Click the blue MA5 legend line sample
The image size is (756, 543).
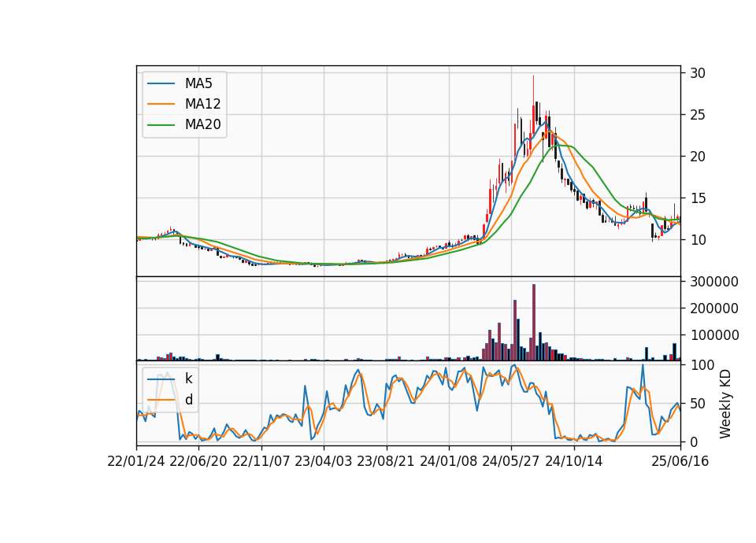[161, 83]
